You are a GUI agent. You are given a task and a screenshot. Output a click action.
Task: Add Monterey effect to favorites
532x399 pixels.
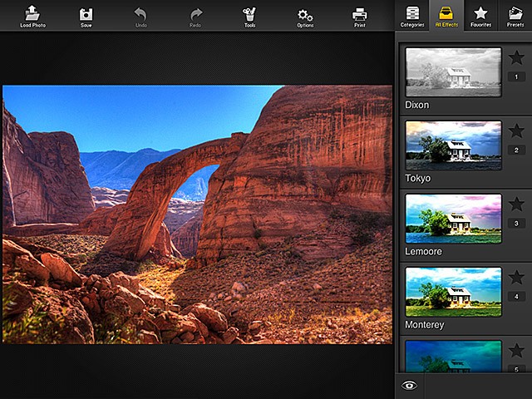tap(516, 277)
